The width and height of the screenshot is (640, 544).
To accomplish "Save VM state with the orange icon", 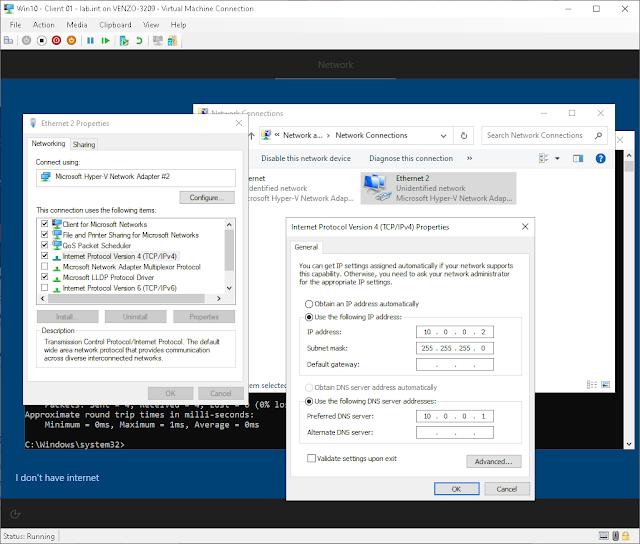I will coord(71,40).
